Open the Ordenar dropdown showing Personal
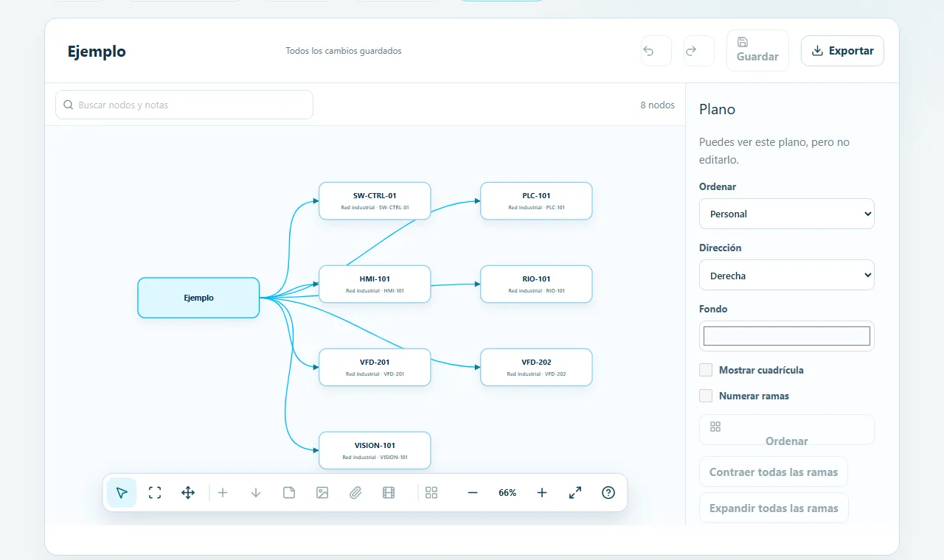The image size is (944, 560). coord(787,214)
